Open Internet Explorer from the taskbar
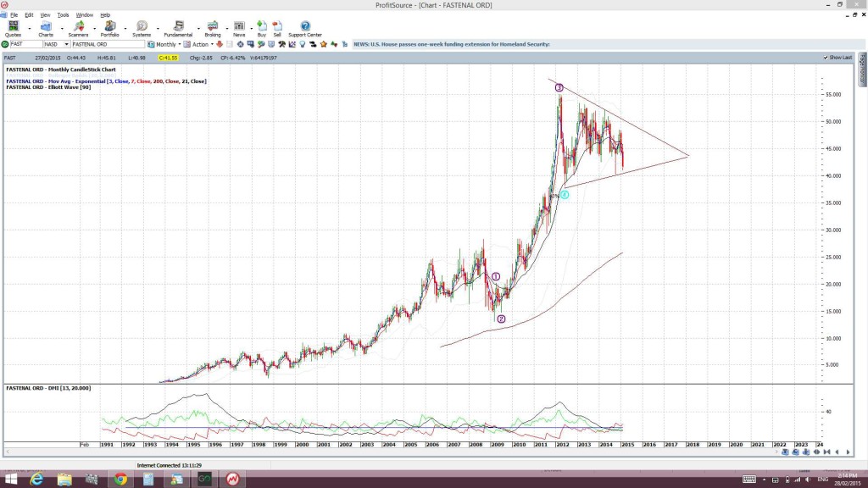 (x=37, y=480)
